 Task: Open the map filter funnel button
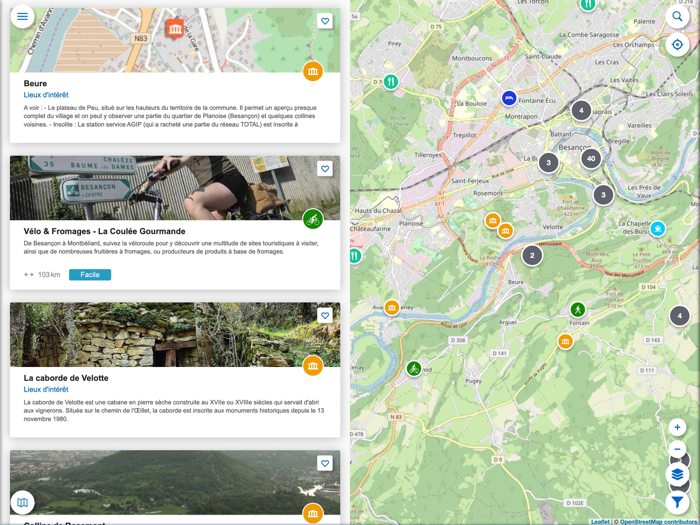[677, 502]
